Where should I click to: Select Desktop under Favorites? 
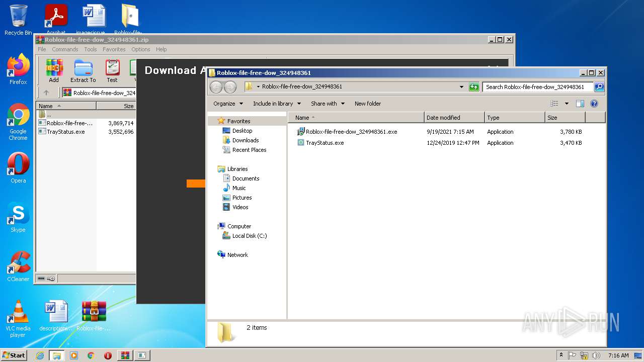click(x=242, y=131)
